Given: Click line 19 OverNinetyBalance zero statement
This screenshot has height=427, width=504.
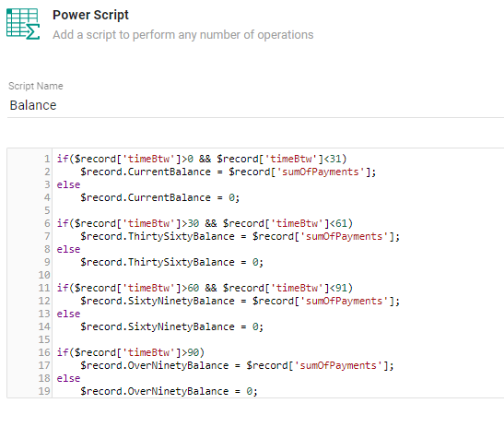Looking at the screenshot, I should click(169, 391).
